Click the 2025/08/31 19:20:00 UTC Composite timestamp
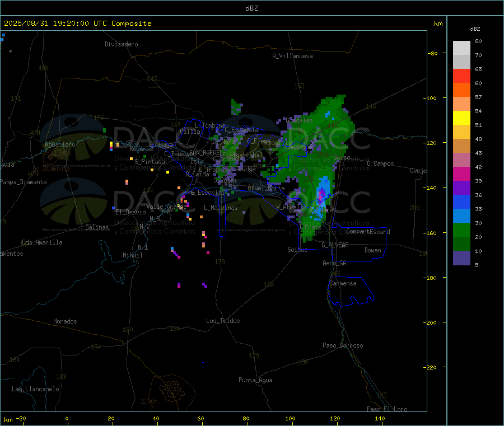This screenshot has height=426, width=504. click(77, 24)
